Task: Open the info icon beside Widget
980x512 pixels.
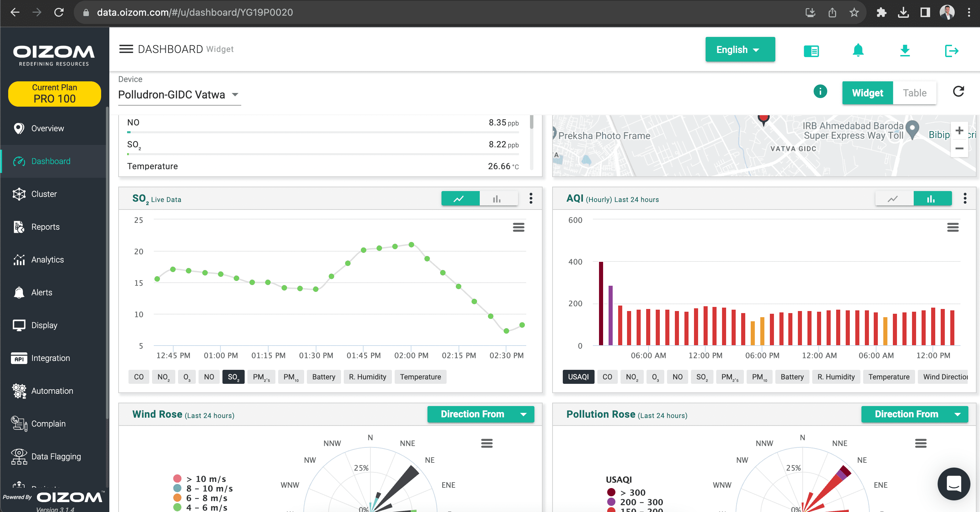Action: coord(820,92)
